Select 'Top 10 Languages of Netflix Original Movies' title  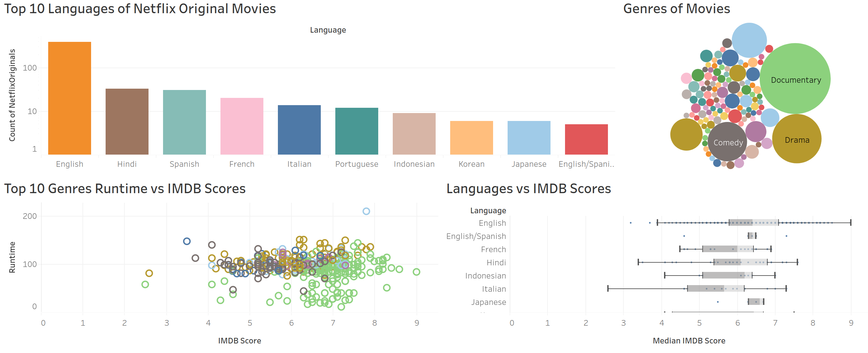[140, 9]
